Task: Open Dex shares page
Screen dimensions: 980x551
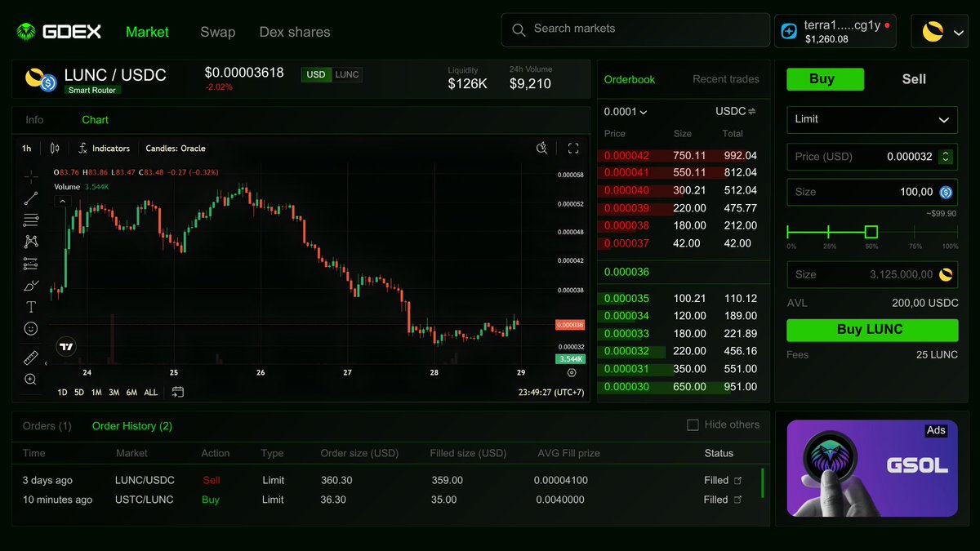Action: click(x=295, y=33)
